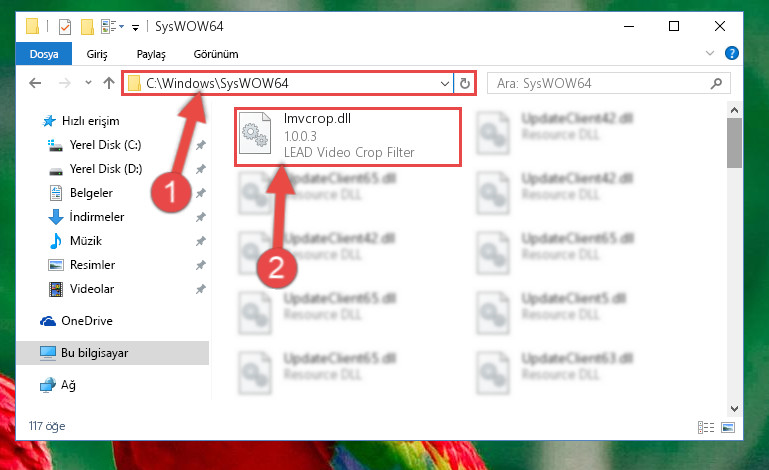The image size is (769, 470).
Task: Toggle pin next to Videolar
Action: pos(200,289)
